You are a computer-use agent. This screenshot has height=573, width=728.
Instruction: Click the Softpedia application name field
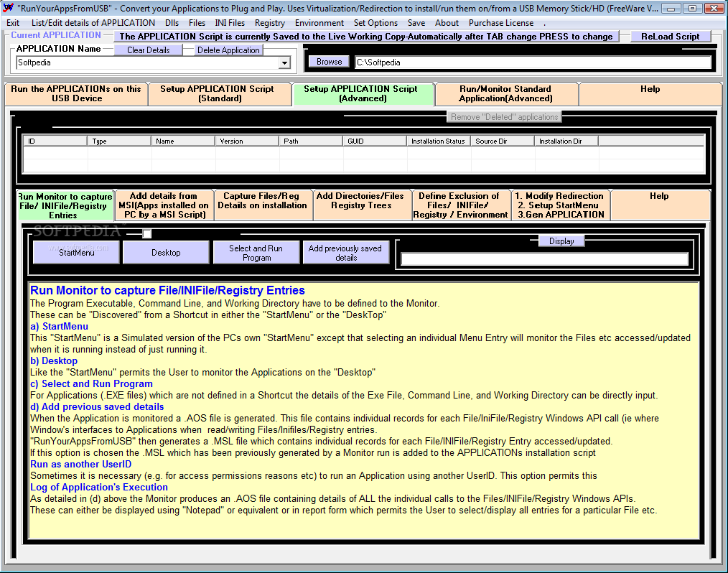pyautogui.click(x=148, y=62)
